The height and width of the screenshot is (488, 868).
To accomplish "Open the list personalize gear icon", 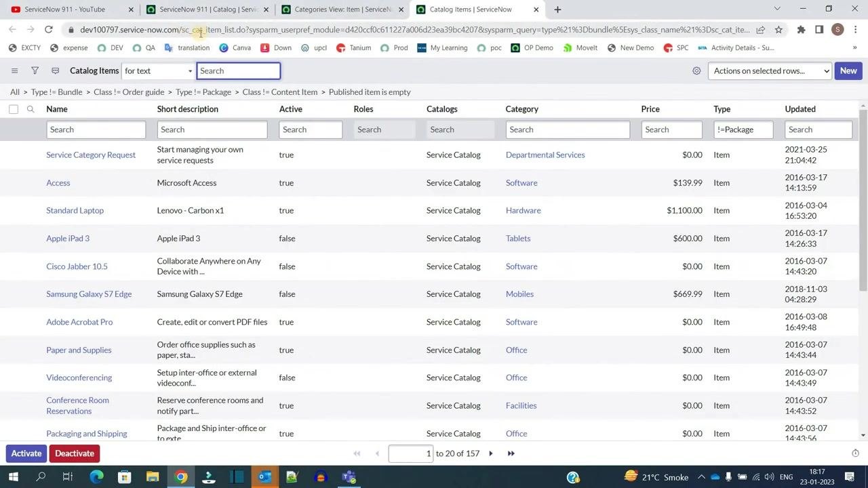I will point(696,70).
